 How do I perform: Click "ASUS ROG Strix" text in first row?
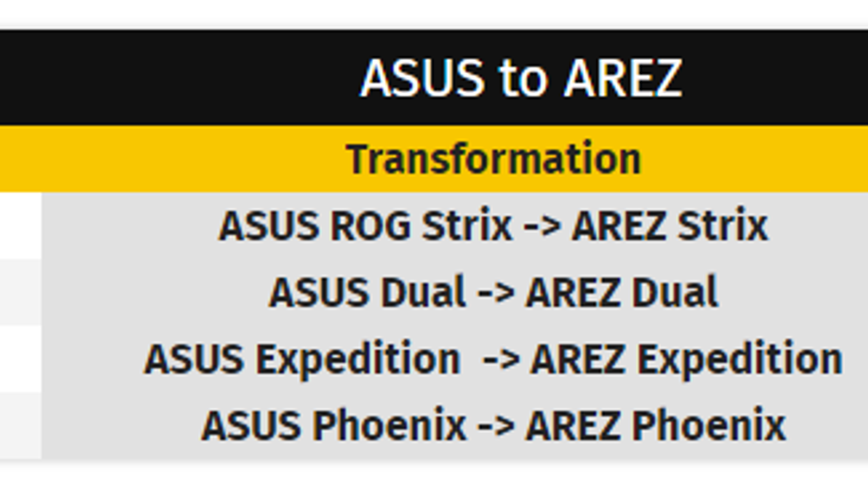365,226
